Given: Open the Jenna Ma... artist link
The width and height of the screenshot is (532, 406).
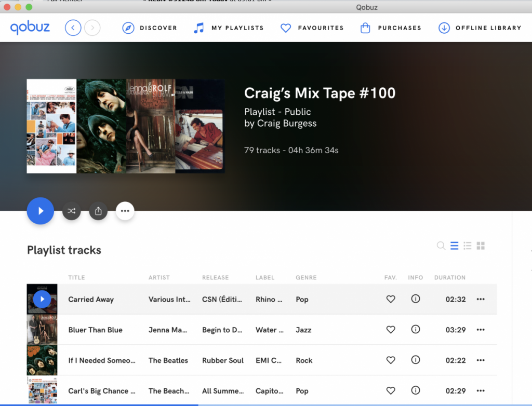Looking at the screenshot, I should click(168, 330).
